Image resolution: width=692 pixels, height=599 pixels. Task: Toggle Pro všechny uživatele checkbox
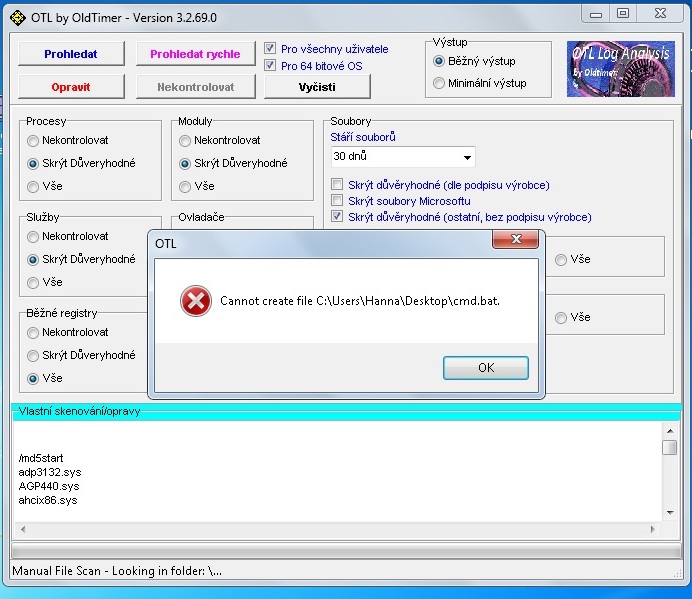pos(271,49)
